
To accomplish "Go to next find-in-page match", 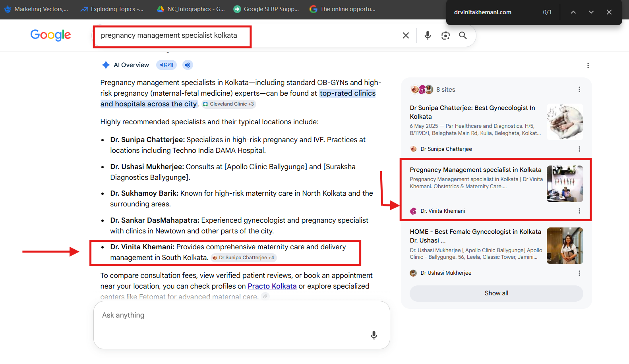I will (591, 12).
